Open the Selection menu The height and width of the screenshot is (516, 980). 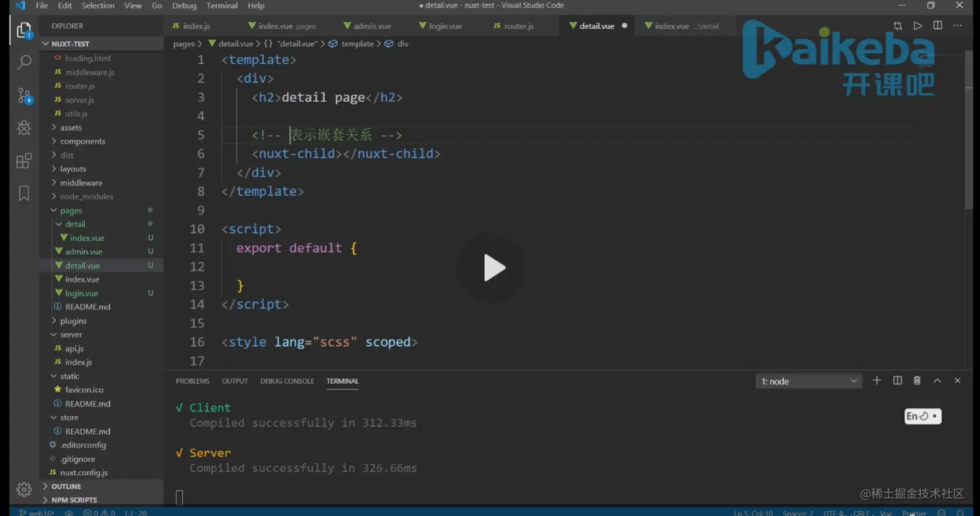(x=99, y=5)
